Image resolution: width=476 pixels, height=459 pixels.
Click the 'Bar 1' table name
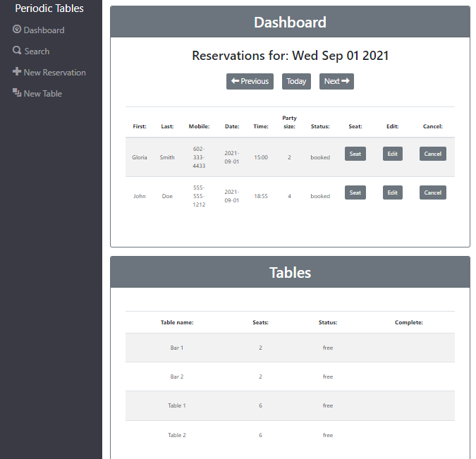(177, 348)
